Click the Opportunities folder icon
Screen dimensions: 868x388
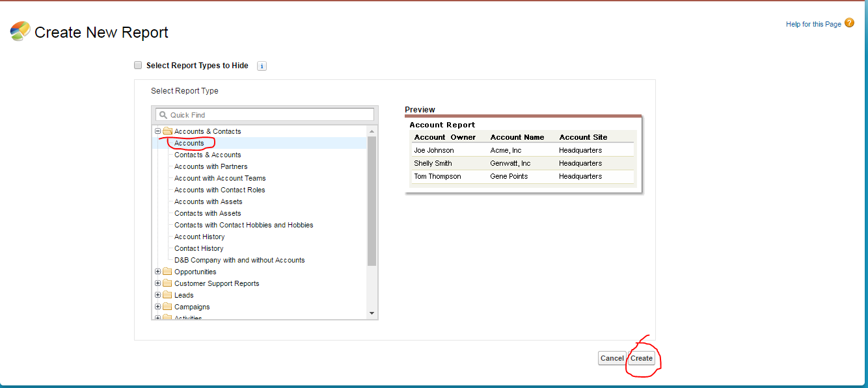coord(167,272)
